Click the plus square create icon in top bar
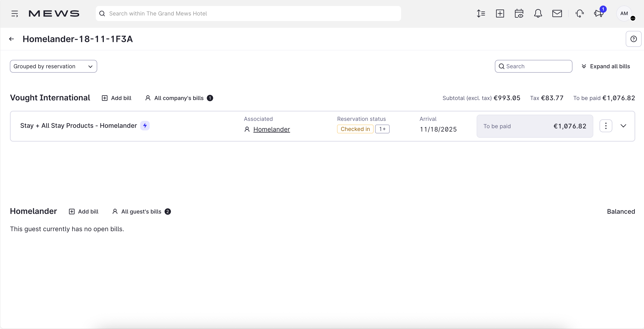The height and width of the screenshot is (329, 644). (500, 13)
